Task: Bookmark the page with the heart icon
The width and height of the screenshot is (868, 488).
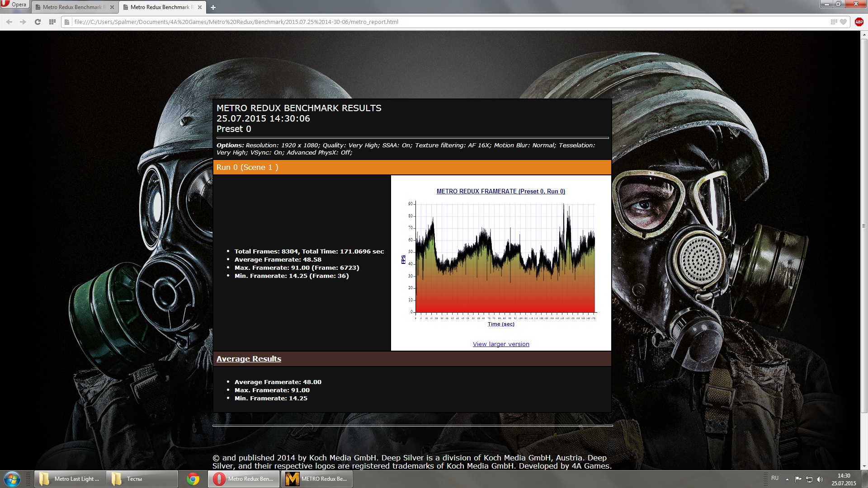Action: pyautogui.click(x=843, y=22)
